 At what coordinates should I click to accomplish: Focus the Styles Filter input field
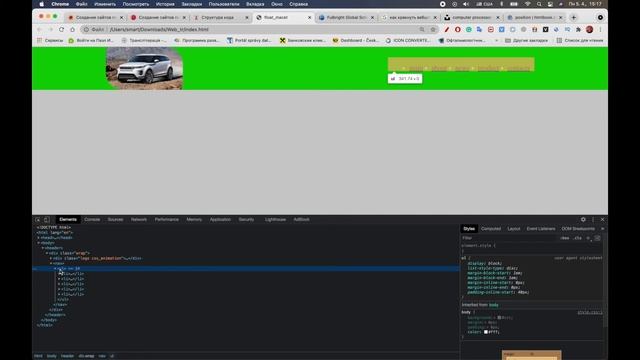click(x=509, y=238)
